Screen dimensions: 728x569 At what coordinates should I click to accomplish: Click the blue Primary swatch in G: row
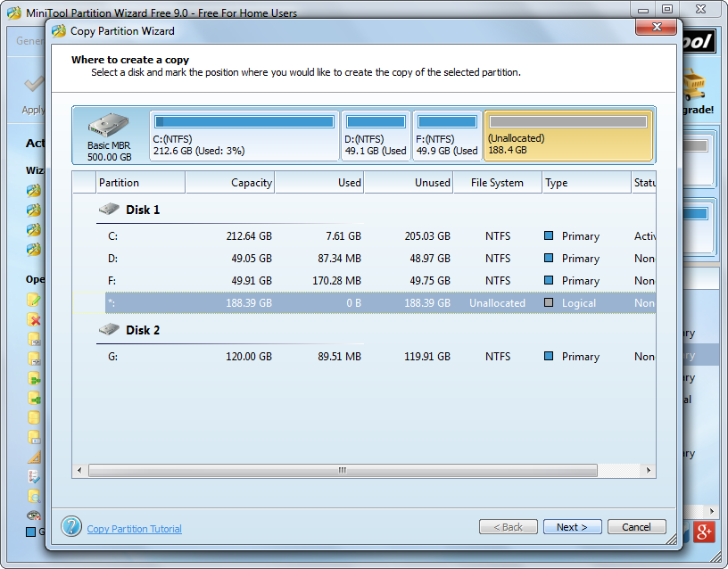[549, 356]
